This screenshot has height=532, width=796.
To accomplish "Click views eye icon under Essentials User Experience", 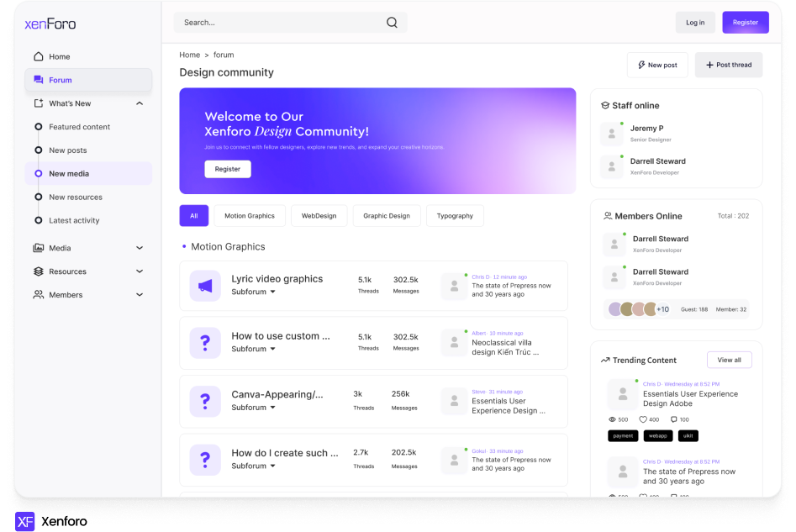I will coord(612,419).
